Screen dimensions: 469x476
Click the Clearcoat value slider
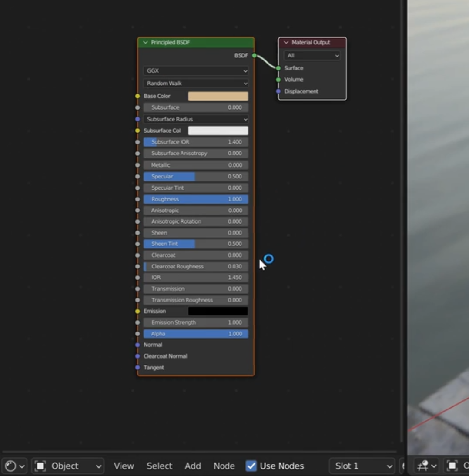196,255
